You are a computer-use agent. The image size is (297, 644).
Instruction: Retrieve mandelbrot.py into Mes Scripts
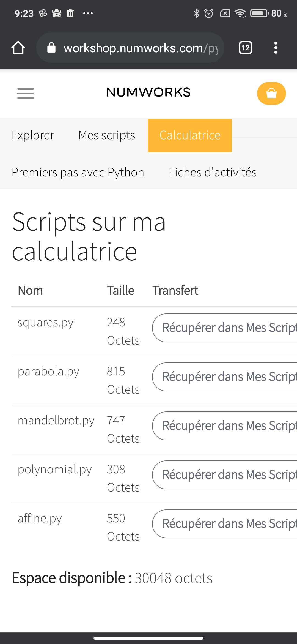coord(225,426)
